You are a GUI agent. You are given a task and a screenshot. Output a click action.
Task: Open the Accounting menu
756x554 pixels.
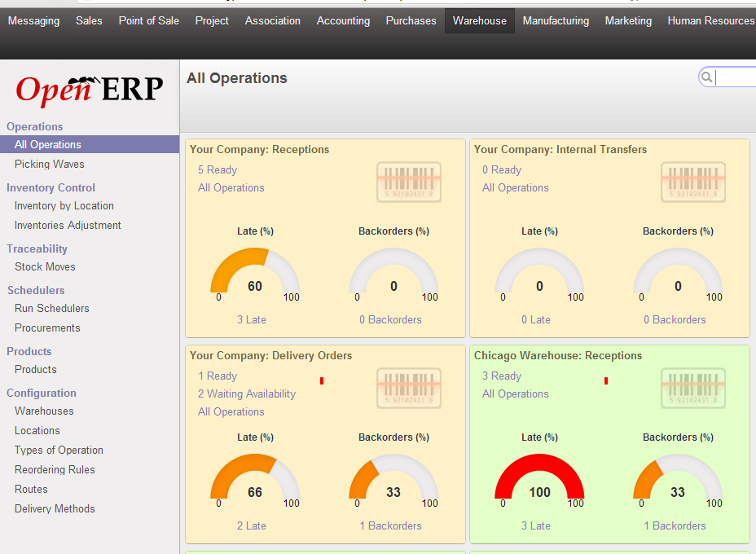pos(343,21)
